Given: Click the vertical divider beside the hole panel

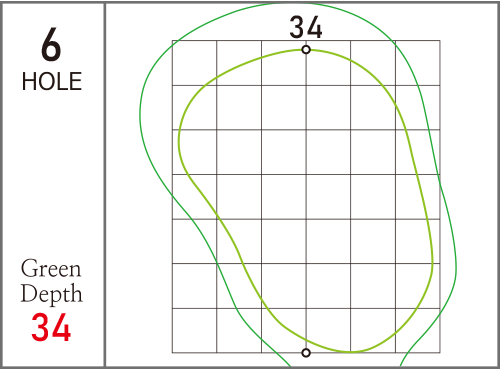Looking at the screenshot, I should pyautogui.click(x=105, y=185).
